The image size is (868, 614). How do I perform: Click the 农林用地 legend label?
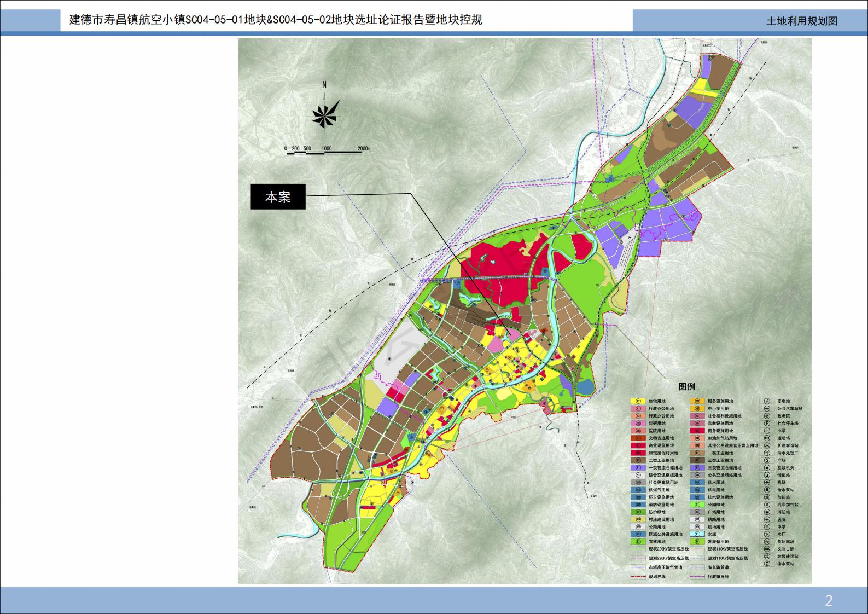[657, 542]
